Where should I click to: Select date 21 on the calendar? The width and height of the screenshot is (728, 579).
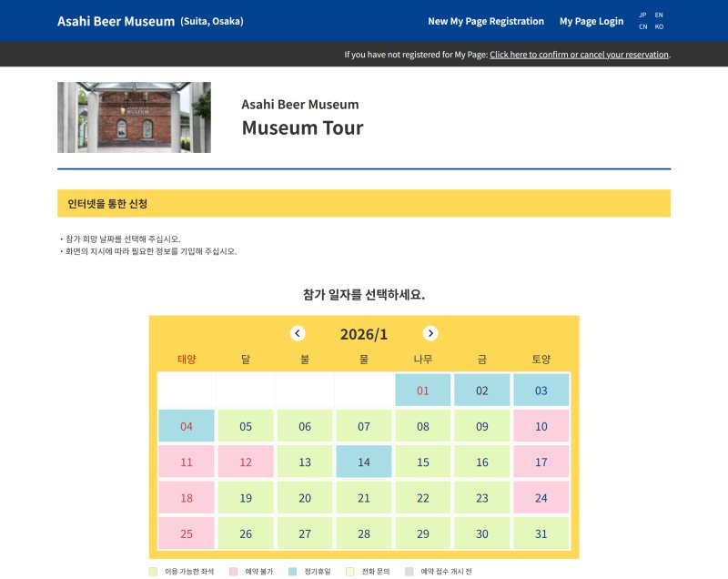(x=364, y=497)
